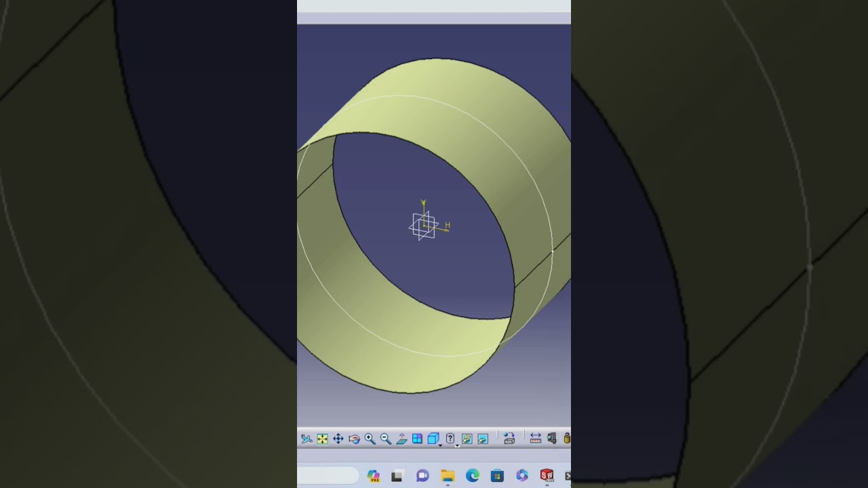The height and width of the screenshot is (488, 868).
Task: Click the Catalog Browser box icon
Action: click(509, 439)
